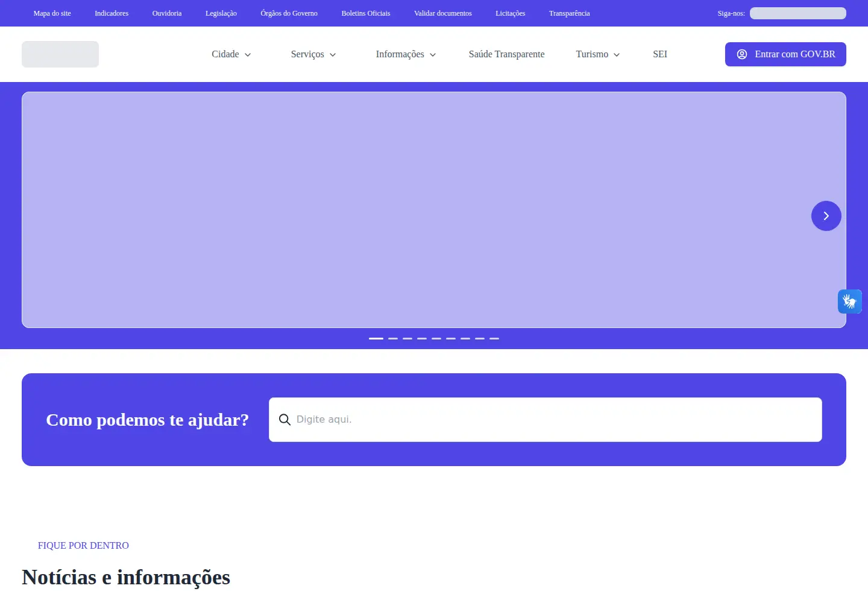Open the VLibras sign language accessibility widget
Viewport: 868px width, 603px height.
[850, 301]
